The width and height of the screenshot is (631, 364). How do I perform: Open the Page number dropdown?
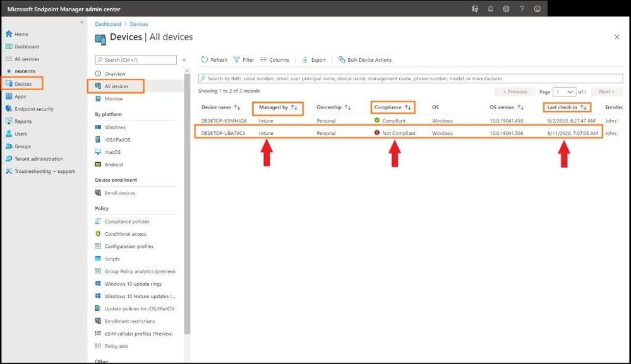pyautogui.click(x=564, y=92)
